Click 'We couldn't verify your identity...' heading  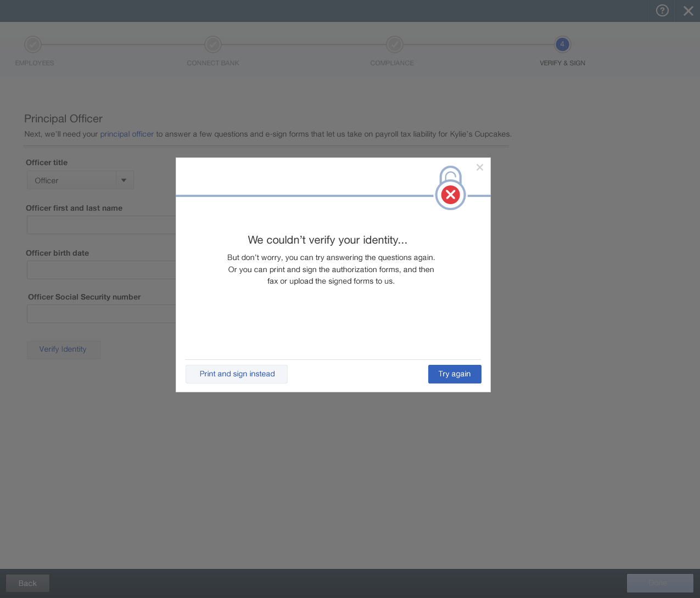pyautogui.click(x=327, y=240)
